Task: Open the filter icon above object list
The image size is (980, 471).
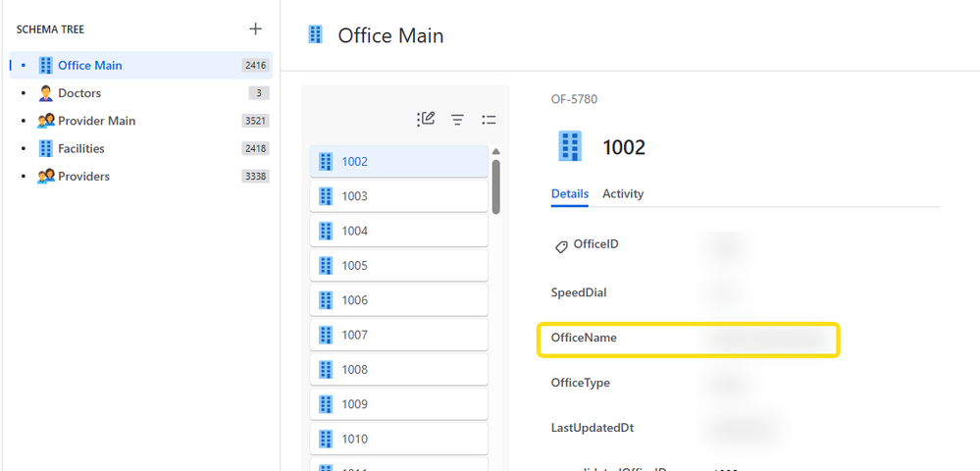Action: tap(457, 120)
